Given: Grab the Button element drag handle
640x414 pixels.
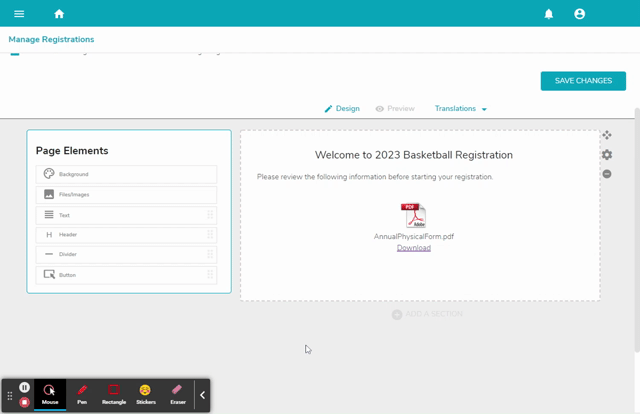Looking at the screenshot, I should (x=210, y=274).
